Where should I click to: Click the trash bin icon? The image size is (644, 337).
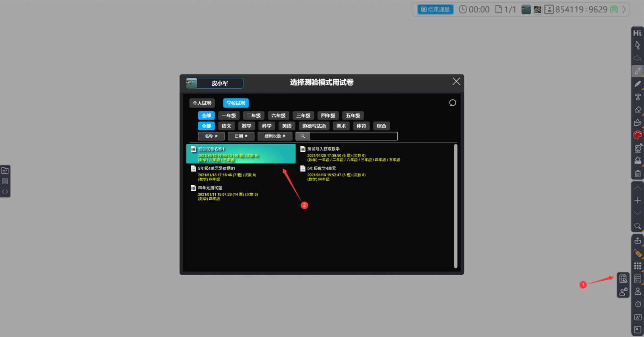point(638,174)
